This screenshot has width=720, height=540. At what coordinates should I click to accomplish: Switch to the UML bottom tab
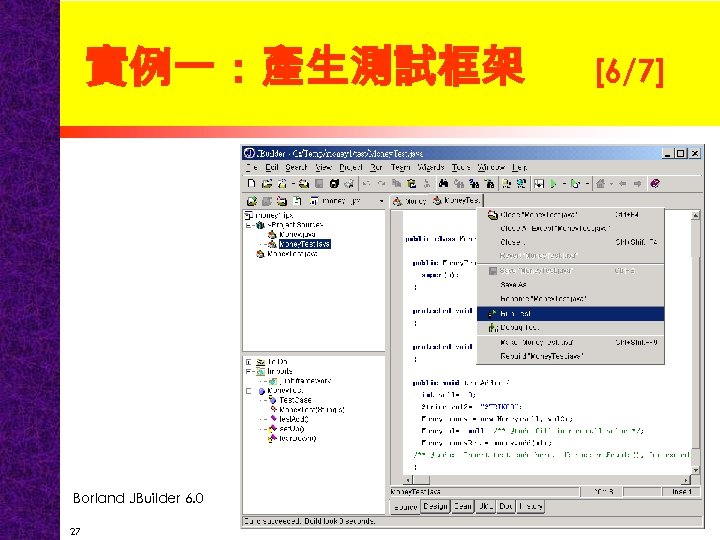pos(485,506)
